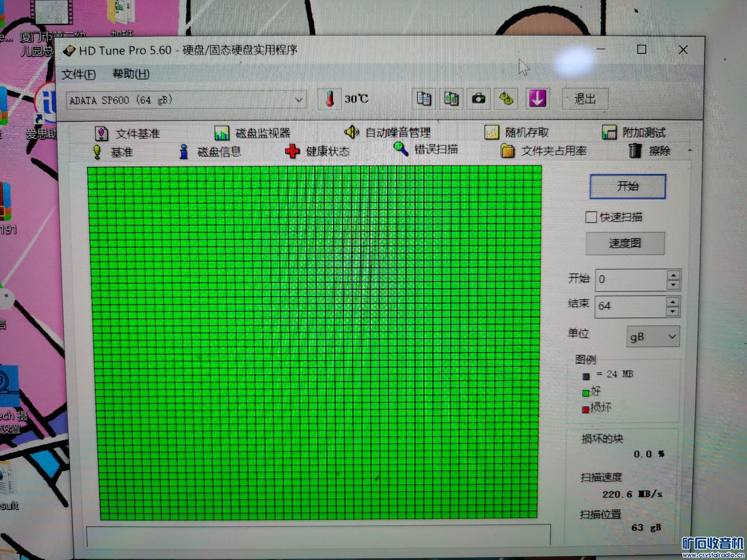The height and width of the screenshot is (560, 747).
Task: Click the 附加测试 tab icon
Action: point(609,132)
